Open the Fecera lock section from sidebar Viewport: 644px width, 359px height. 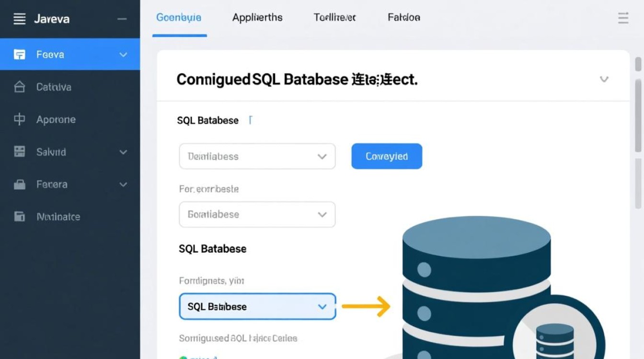click(19, 184)
